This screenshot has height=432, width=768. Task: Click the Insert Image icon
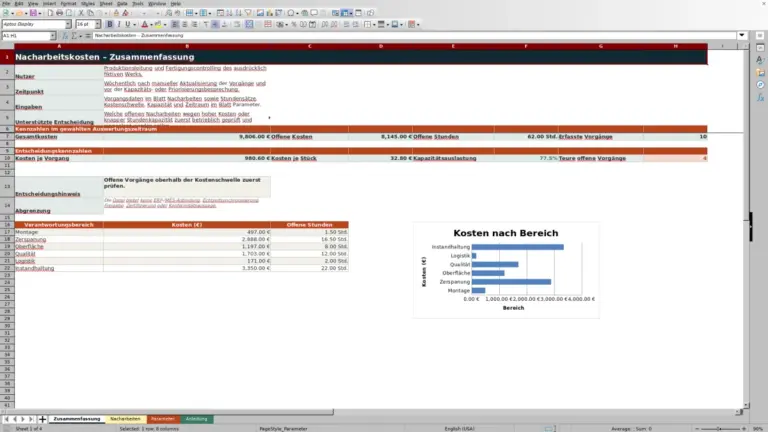[x=260, y=13]
